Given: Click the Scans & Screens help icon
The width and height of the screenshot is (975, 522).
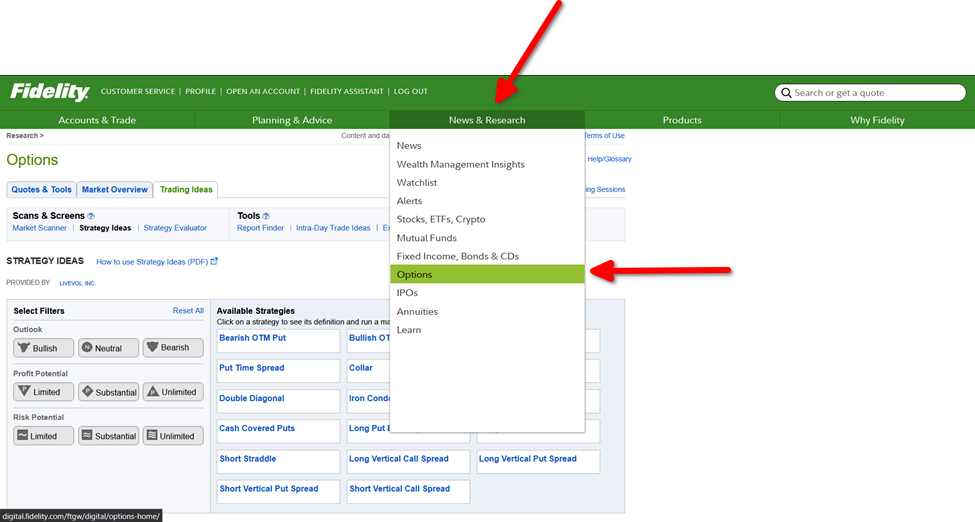Looking at the screenshot, I should pyautogui.click(x=91, y=215).
